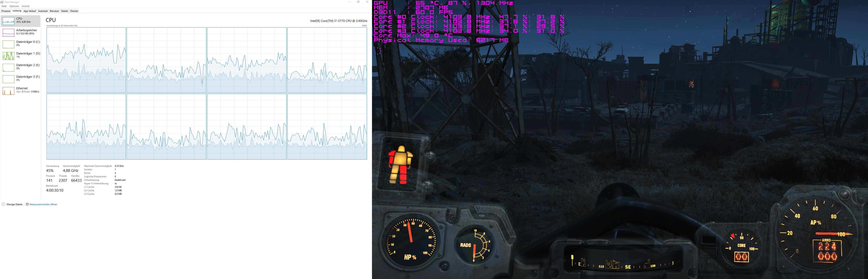Viewport: 868px width, 279px height.
Task: Open the Datei menu
Action: click(4, 6)
